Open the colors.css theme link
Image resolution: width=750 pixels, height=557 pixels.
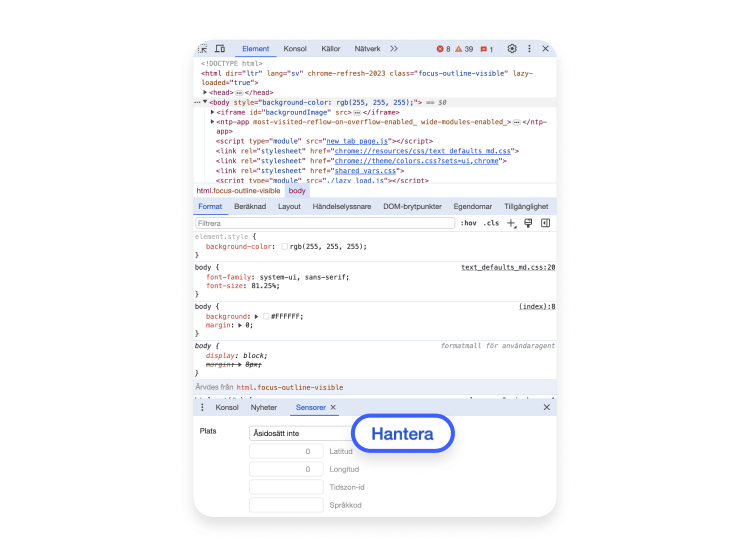click(x=417, y=161)
